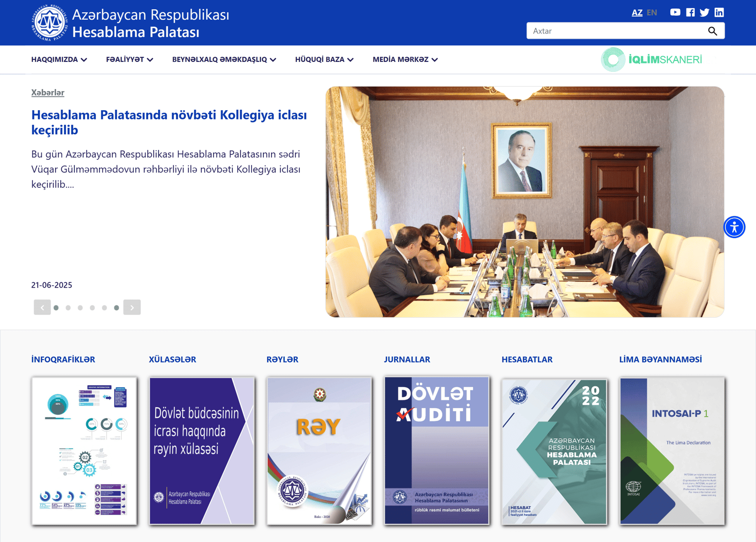
Task: Select the AZ language option
Action: point(637,13)
